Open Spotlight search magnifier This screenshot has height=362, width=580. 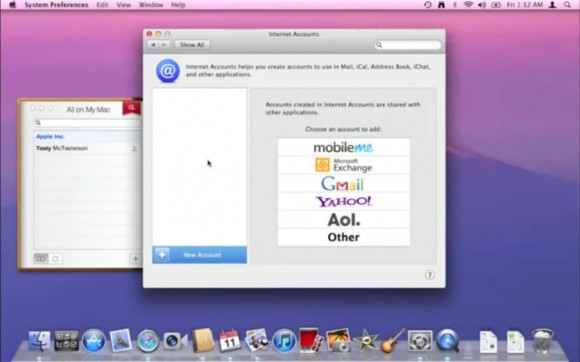click(567, 5)
